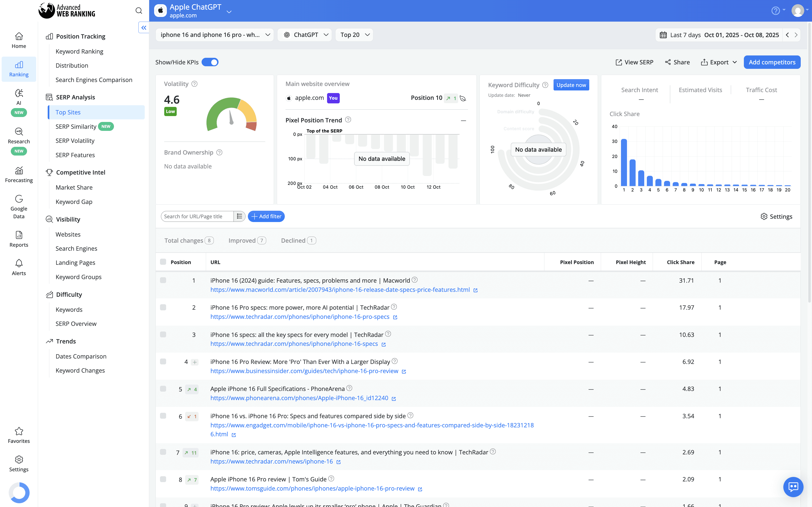Click Brand Ownership help icon
The width and height of the screenshot is (812, 507).
pos(219,152)
